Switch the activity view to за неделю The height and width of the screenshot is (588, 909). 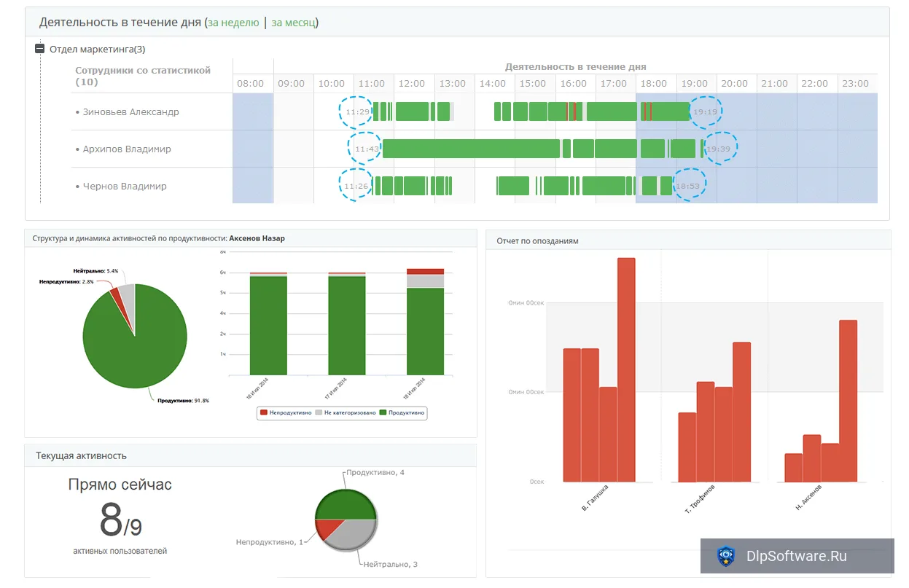point(233,23)
